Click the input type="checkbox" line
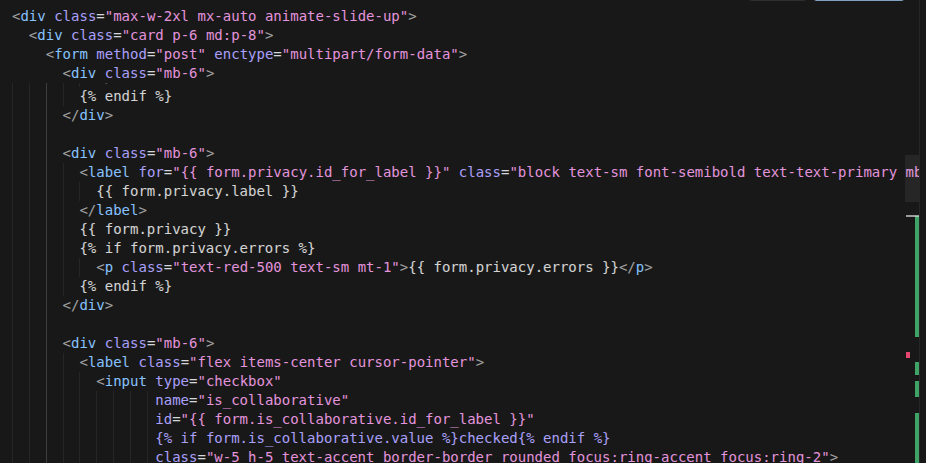Image resolution: width=926 pixels, height=463 pixels. click(188, 381)
